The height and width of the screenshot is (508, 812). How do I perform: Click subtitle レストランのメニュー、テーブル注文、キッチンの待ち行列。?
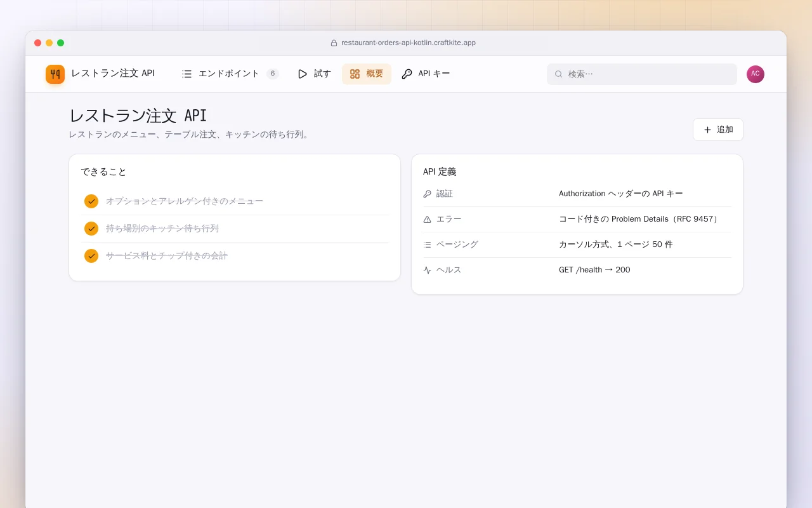click(190, 135)
